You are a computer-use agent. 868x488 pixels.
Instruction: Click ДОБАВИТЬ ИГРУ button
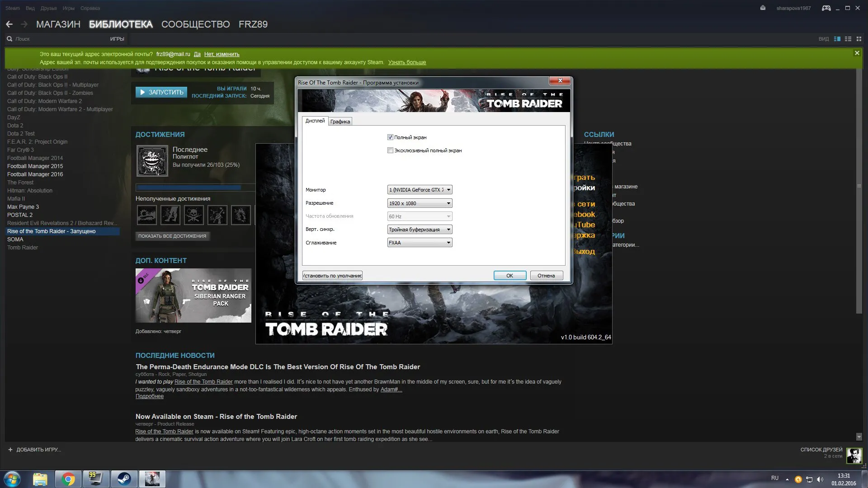tap(34, 450)
